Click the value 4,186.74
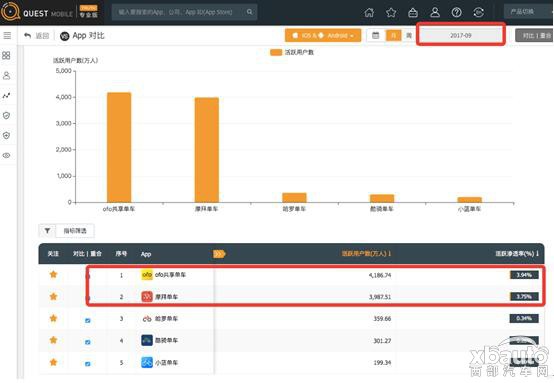The width and height of the screenshot is (554, 383). 380,275
